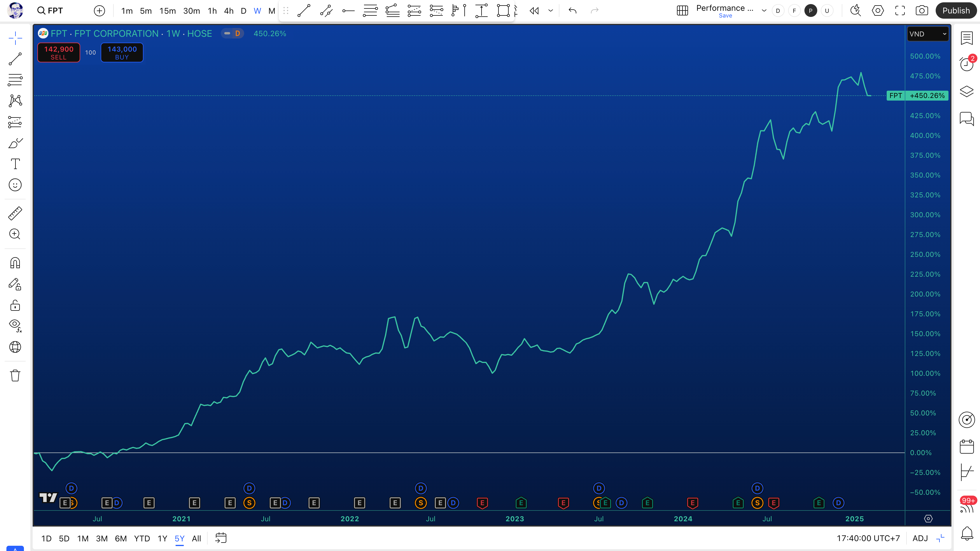
Task: Select the YTD date range
Action: click(x=142, y=538)
